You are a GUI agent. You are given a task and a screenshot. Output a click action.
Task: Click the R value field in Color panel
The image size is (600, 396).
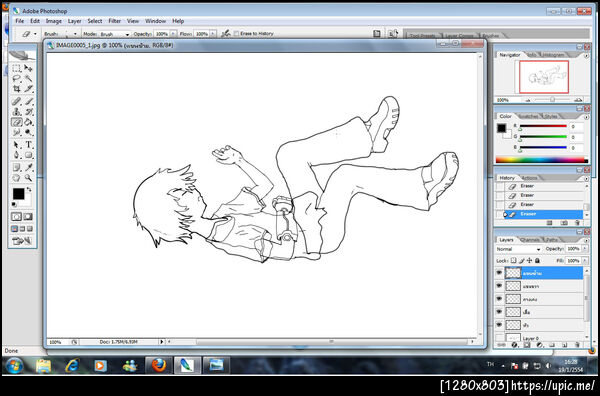coord(577,126)
